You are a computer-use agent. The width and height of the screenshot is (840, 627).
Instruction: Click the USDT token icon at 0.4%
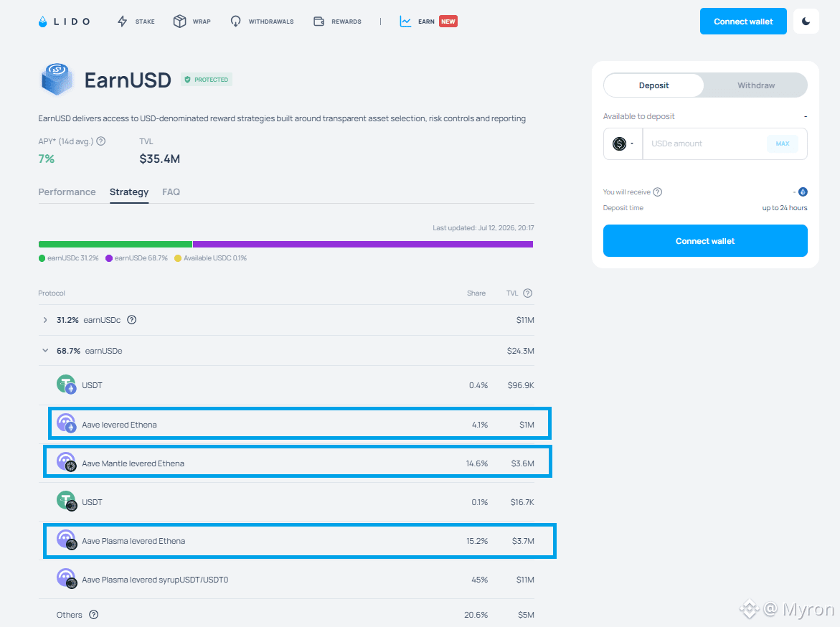[67, 385]
